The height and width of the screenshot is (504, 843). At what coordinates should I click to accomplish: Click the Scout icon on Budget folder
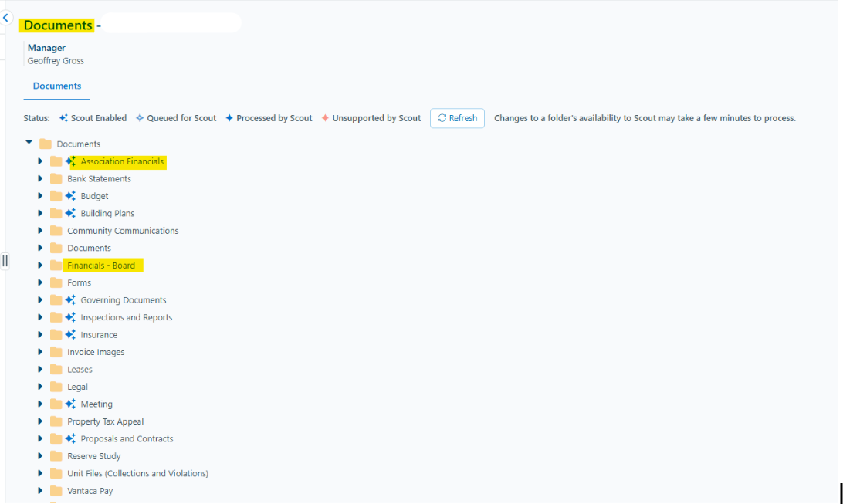70,196
